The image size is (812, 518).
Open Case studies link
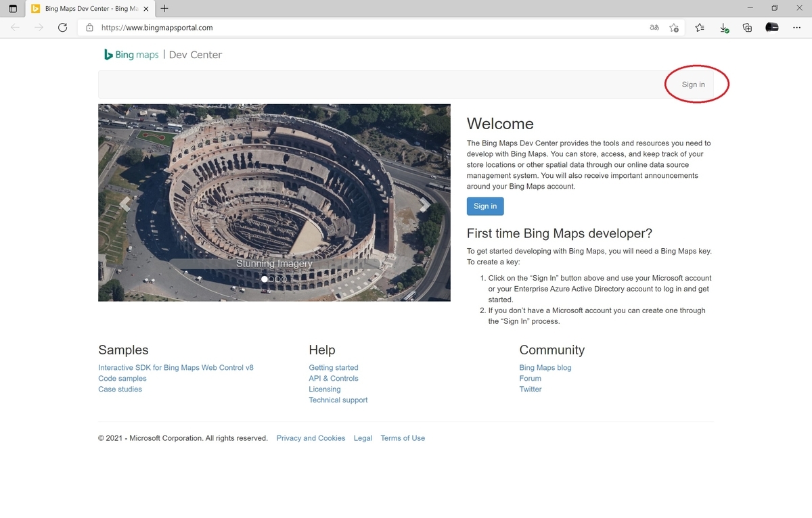(x=120, y=390)
